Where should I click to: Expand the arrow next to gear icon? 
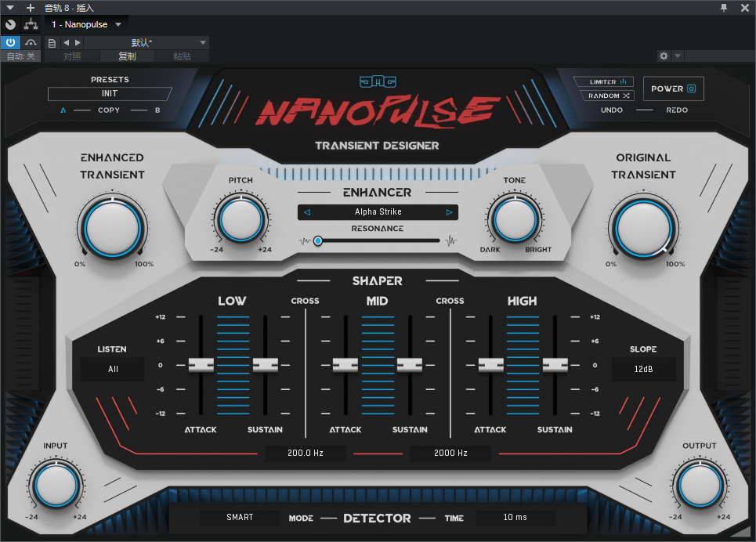coord(678,56)
